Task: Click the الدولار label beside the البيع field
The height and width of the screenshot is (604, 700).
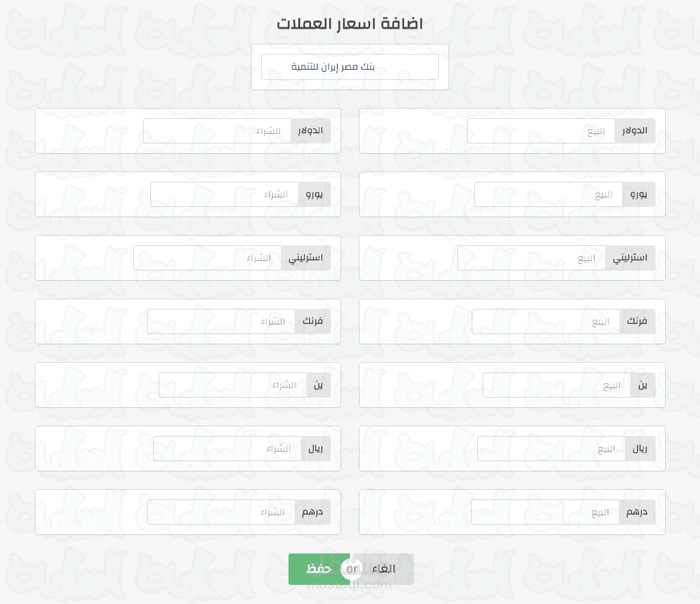Action: tap(635, 131)
